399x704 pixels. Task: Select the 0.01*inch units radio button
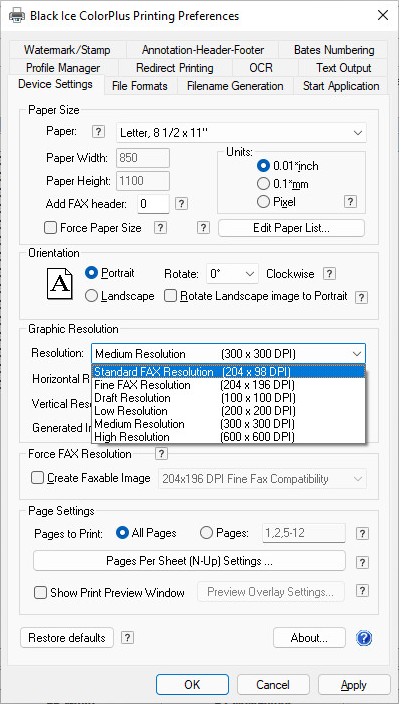[263, 166]
